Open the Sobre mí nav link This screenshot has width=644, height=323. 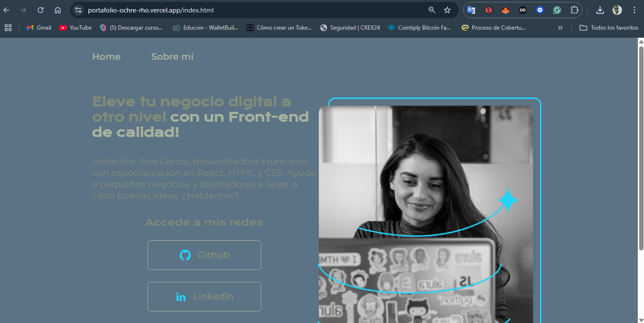[x=172, y=57]
